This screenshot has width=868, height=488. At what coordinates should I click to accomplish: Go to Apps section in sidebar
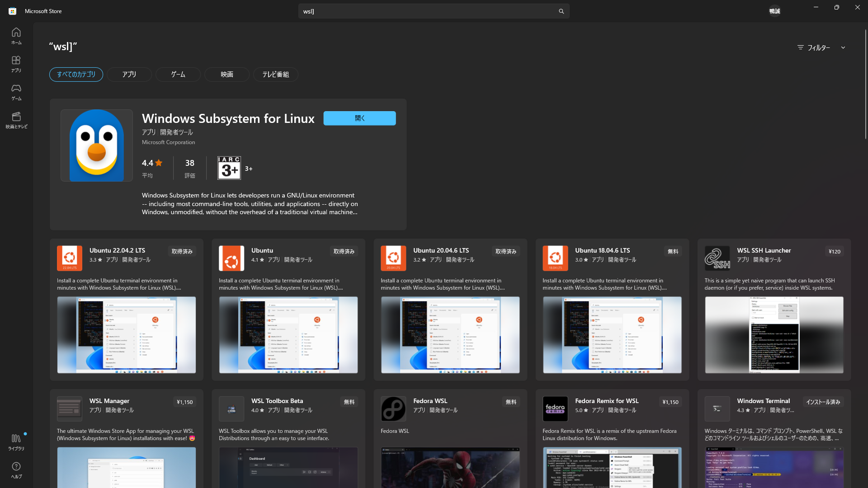pyautogui.click(x=16, y=64)
